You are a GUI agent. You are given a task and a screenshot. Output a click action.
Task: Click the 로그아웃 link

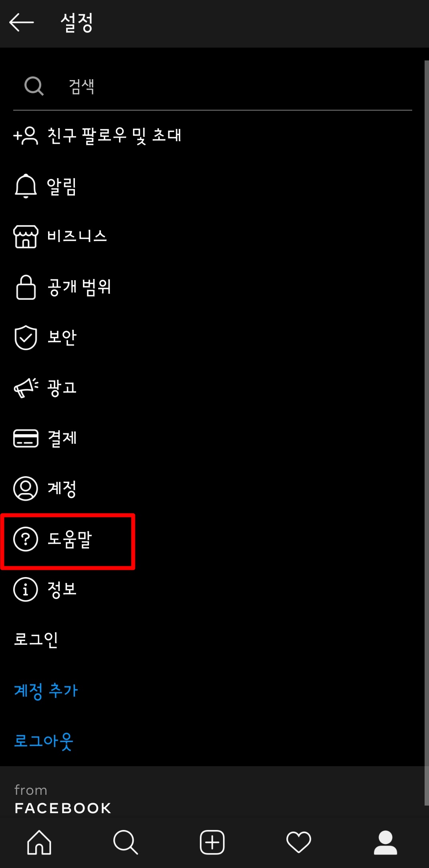(44, 741)
